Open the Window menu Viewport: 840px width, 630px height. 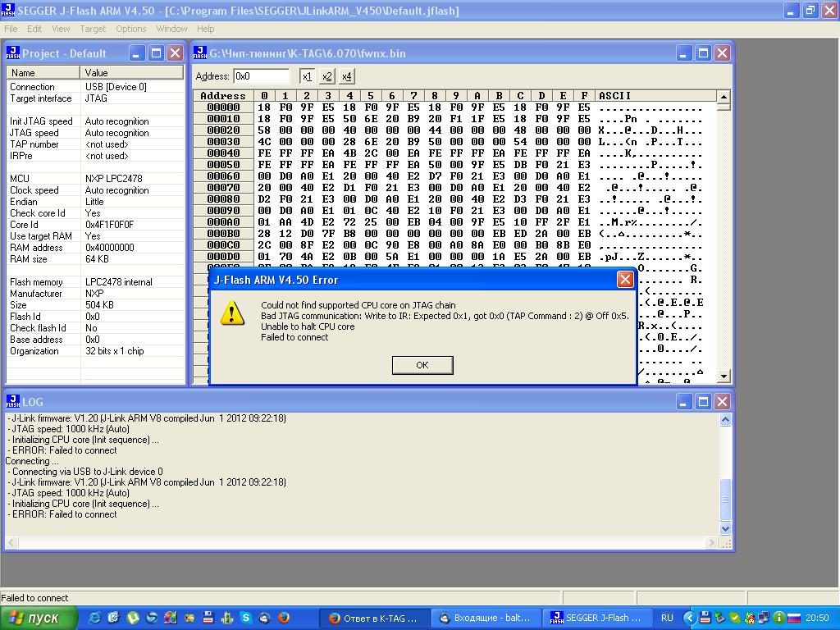pyautogui.click(x=171, y=29)
